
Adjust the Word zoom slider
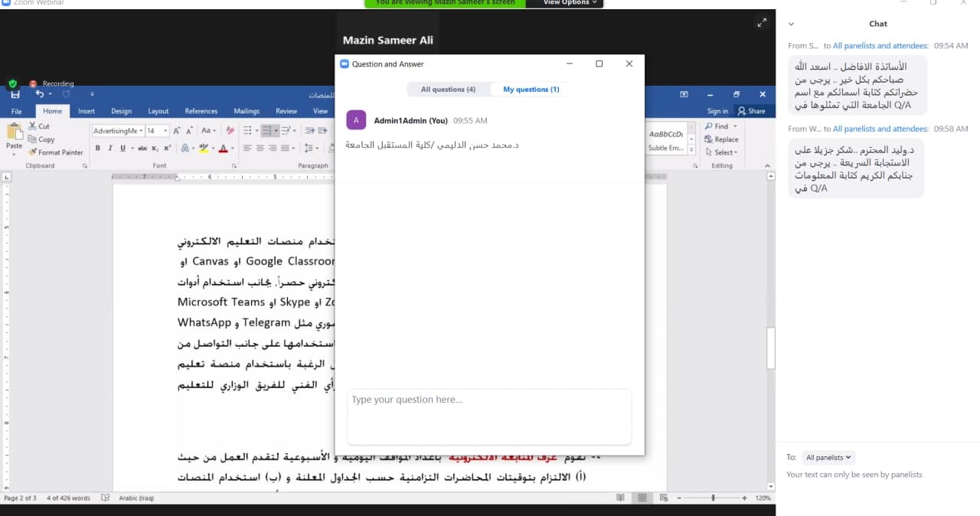tap(713, 498)
